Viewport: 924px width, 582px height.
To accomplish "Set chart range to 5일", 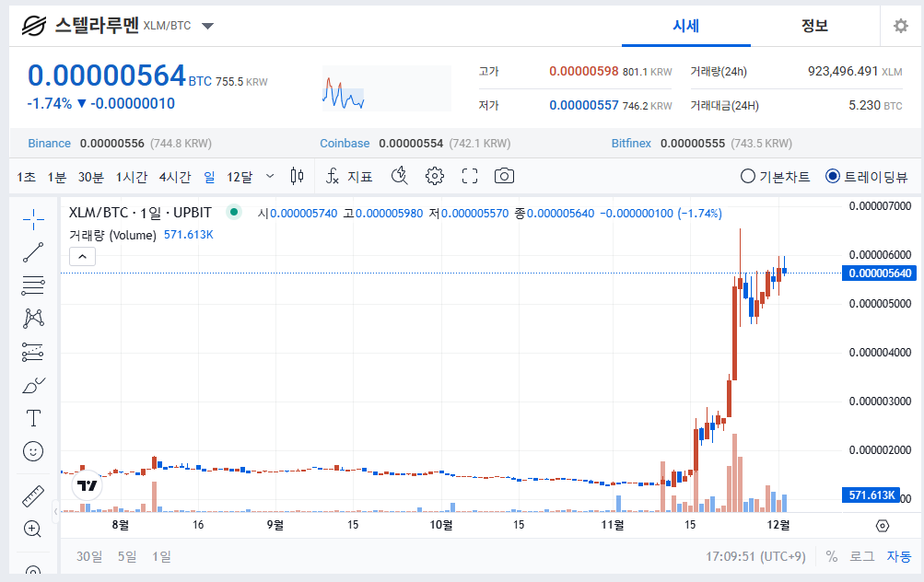I will click(x=127, y=556).
